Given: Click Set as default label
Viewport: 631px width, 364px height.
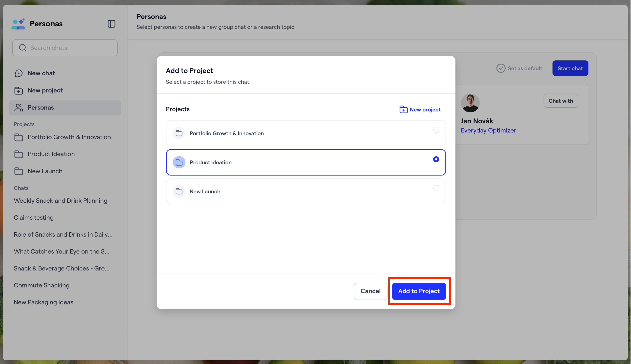Looking at the screenshot, I should pyautogui.click(x=525, y=68).
